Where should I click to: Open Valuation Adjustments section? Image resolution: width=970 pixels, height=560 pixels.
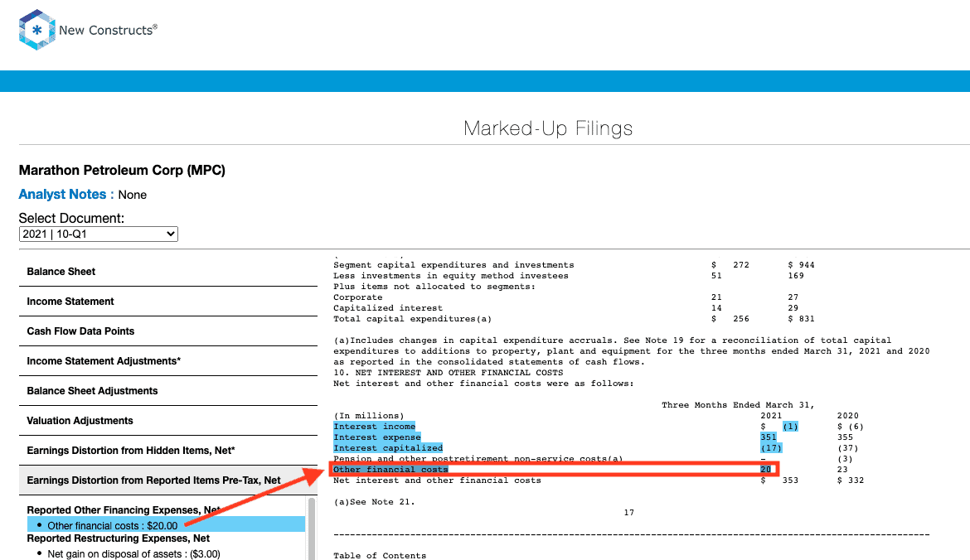(x=168, y=420)
